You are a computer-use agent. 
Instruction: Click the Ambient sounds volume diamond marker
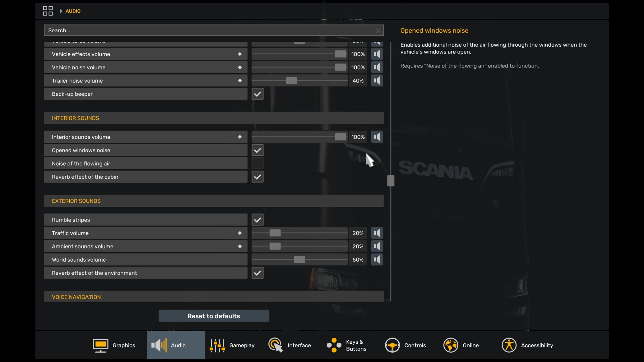click(x=240, y=246)
